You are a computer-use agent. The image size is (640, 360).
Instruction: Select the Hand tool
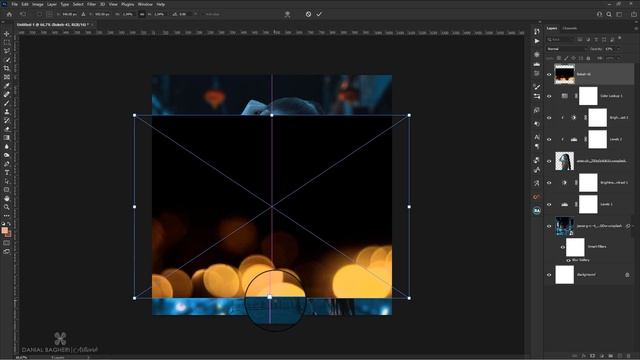tap(7, 198)
